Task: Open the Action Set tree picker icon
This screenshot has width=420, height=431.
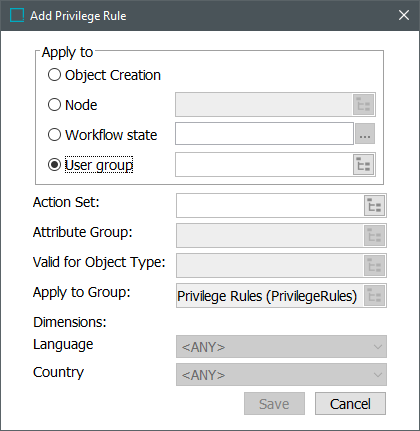Action: 374,205
